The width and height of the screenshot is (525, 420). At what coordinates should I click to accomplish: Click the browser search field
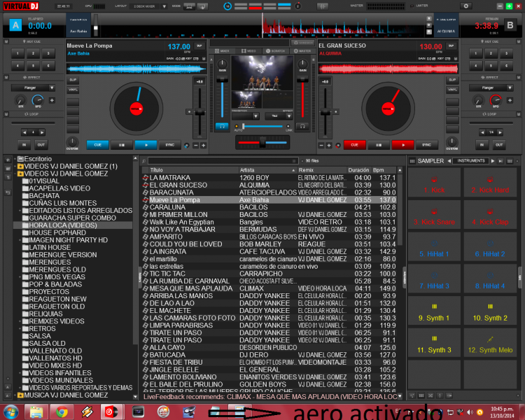(x=223, y=161)
